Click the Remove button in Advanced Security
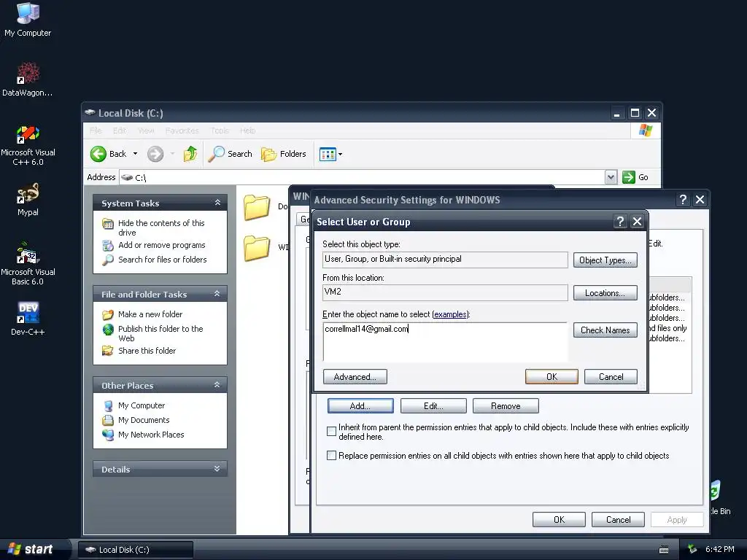 (506, 405)
